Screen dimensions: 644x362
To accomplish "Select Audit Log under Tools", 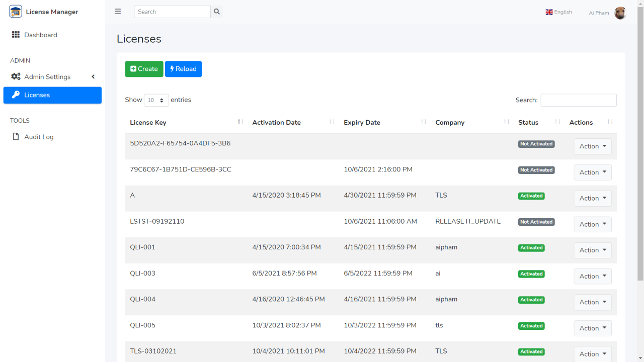I will (38, 136).
